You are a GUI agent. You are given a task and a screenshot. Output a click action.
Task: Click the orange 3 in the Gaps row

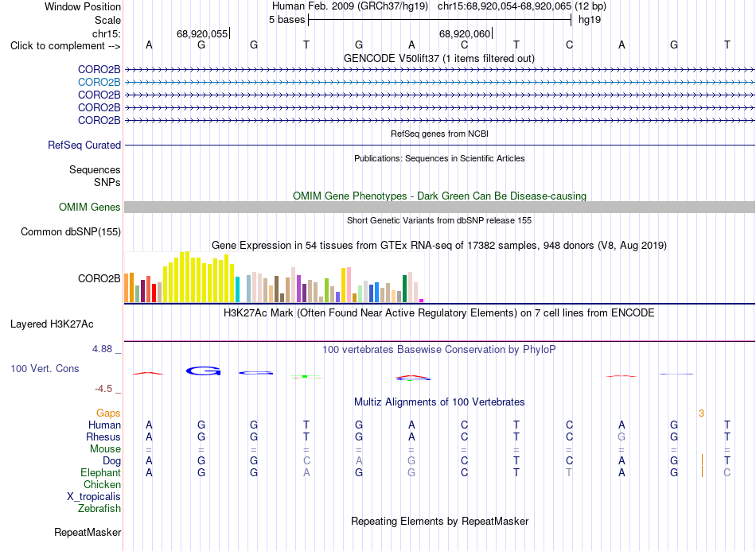(x=702, y=413)
